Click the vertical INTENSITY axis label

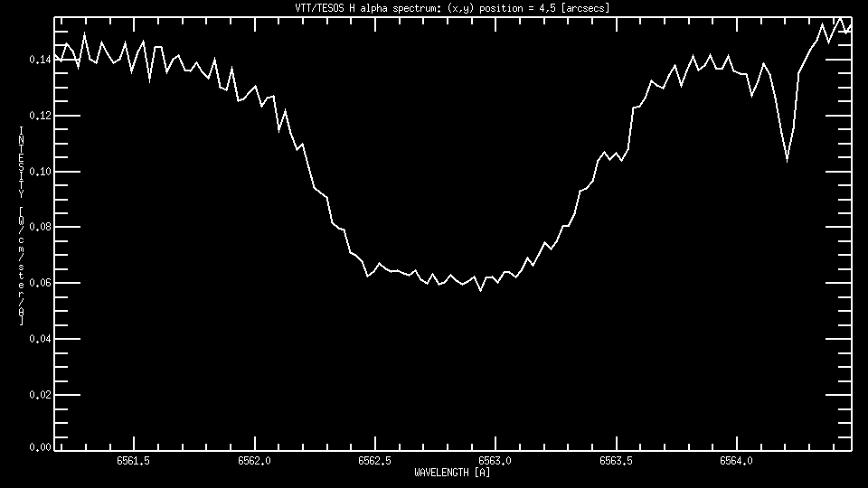(x=21, y=226)
